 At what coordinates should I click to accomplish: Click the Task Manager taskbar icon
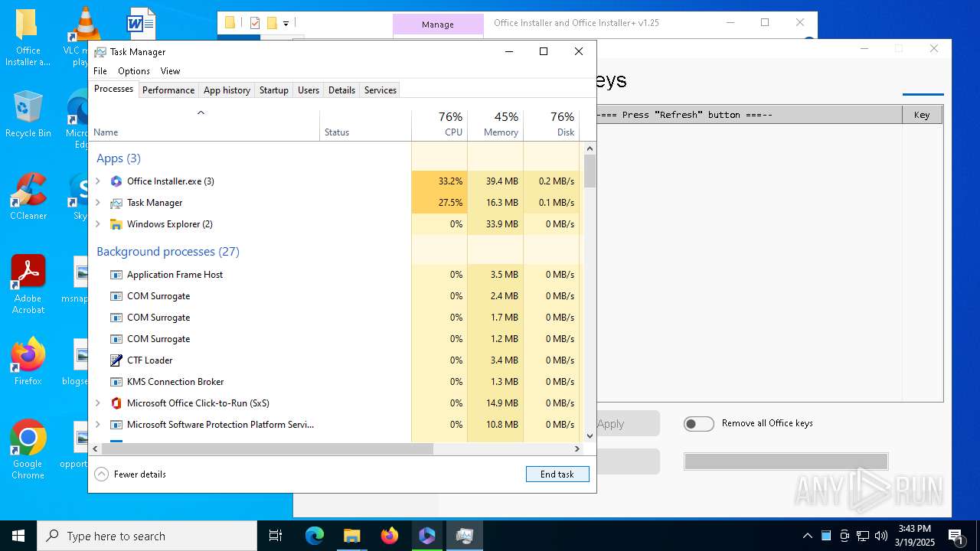click(464, 536)
